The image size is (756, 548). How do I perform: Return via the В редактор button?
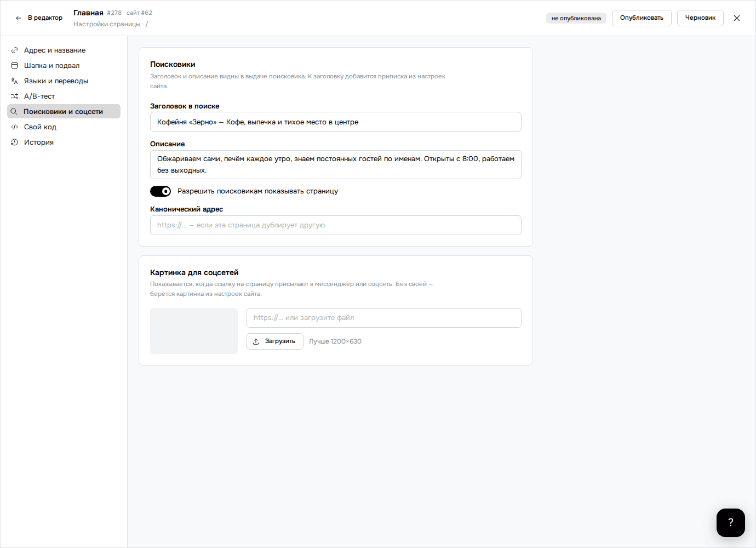click(x=39, y=18)
